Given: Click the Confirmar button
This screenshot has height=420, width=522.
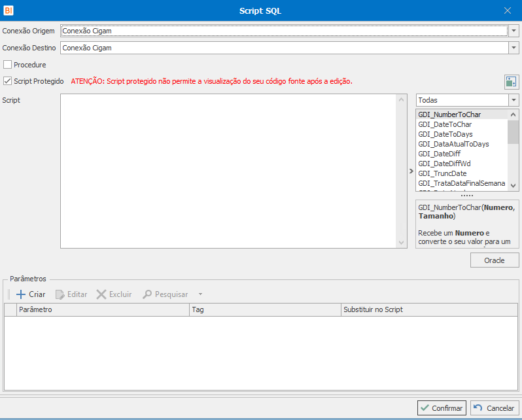Looking at the screenshot, I should click(x=442, y=408).
